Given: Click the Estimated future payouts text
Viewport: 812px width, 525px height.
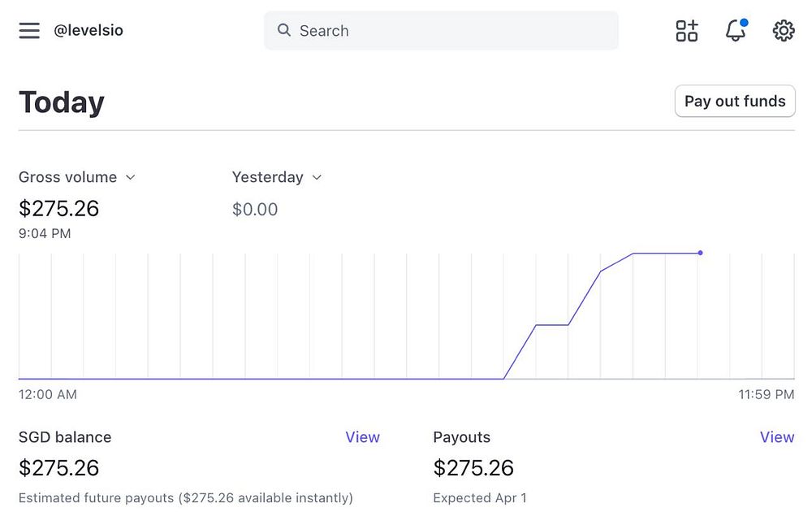Looking at the screenshot, I should 185,498.
